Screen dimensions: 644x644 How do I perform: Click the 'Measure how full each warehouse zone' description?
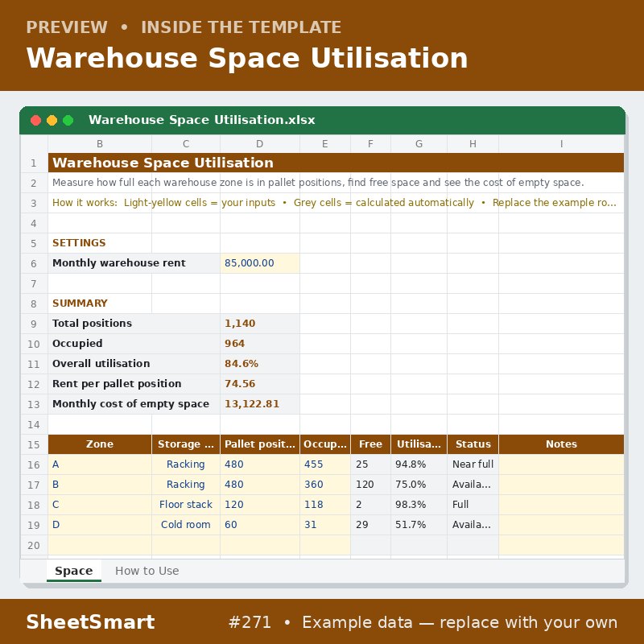point(318,183)
